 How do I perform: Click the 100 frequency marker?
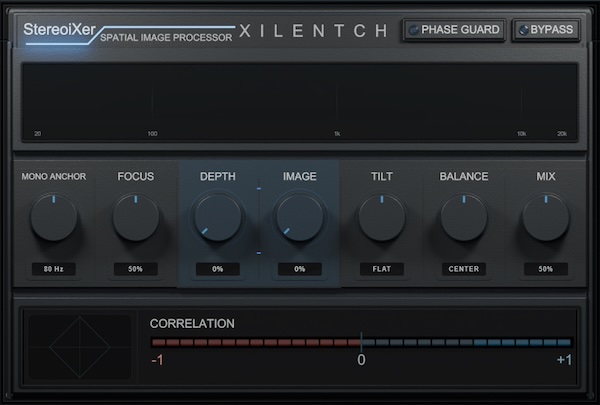point(152,134)
